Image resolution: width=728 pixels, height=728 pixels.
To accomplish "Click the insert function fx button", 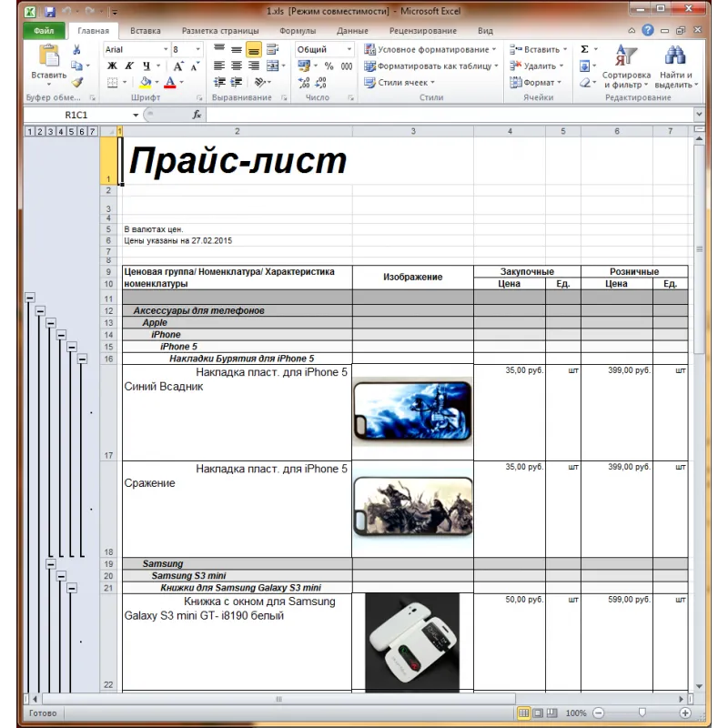I will [197, 115].
